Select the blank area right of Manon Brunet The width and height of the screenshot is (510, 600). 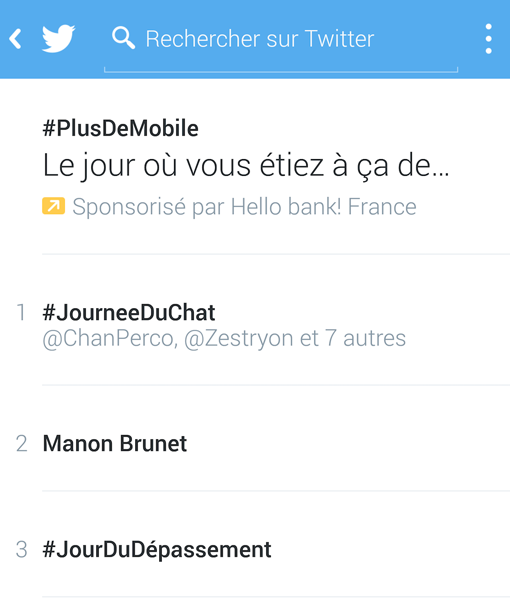348,444
